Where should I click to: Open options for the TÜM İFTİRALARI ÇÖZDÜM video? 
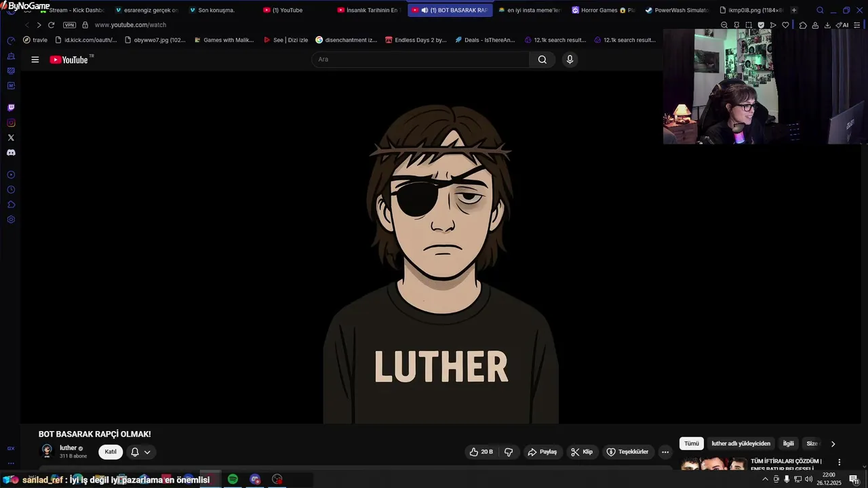coord(839,462)
